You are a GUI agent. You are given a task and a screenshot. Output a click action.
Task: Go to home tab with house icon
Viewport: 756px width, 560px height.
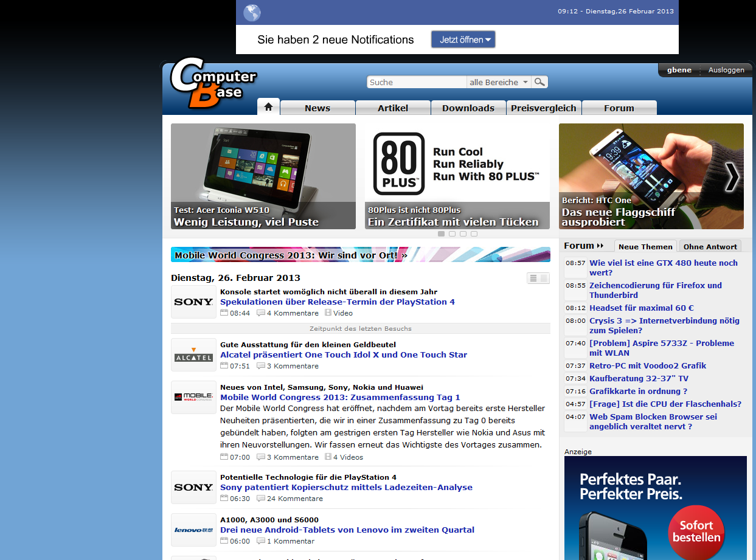pyautogui.click(x=268, y=107)
